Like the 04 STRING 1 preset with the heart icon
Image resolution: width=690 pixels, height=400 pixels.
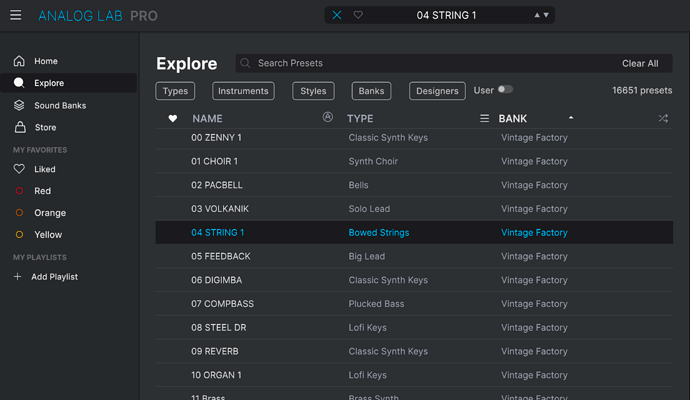pyautogui.click(x=358, y=15)
